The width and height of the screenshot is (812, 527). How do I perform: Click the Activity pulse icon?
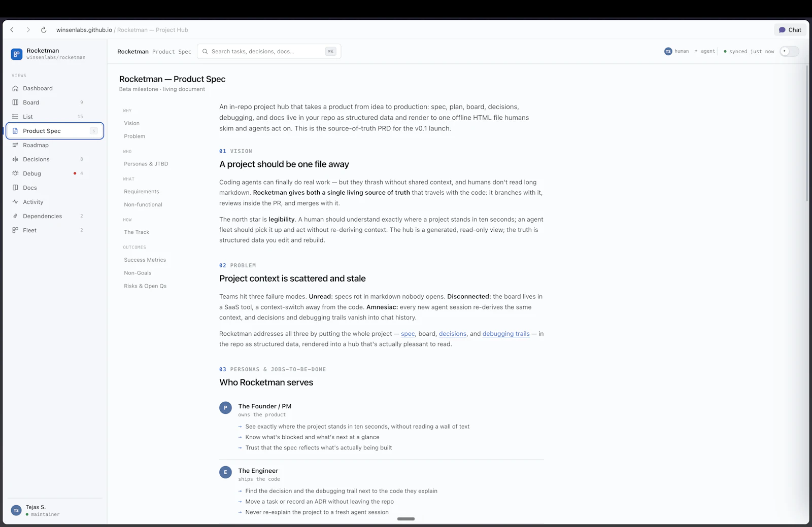pyautogui.click(x=15, y=202)
